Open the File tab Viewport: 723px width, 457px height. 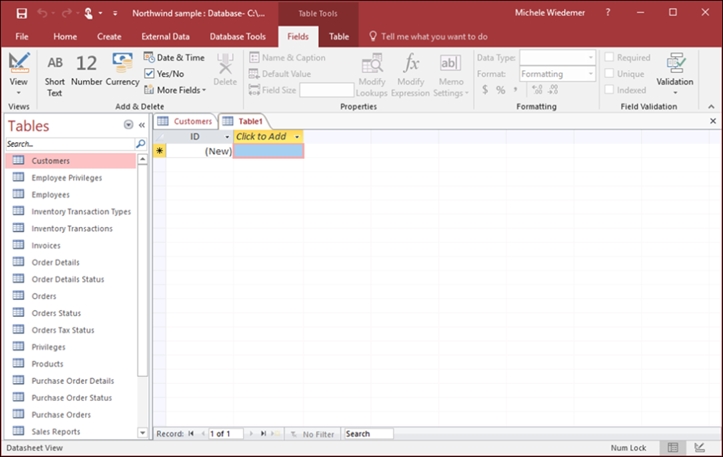tap(22, 36)
